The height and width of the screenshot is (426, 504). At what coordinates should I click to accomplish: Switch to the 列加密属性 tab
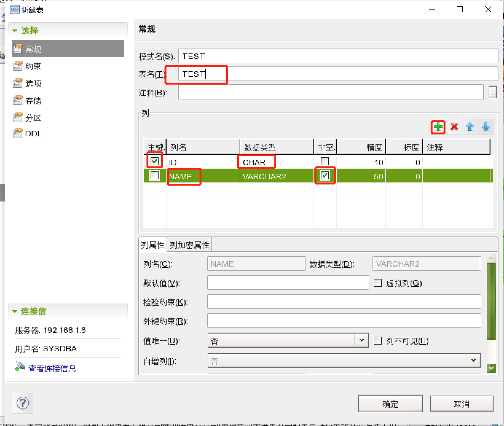pos(189,245)
